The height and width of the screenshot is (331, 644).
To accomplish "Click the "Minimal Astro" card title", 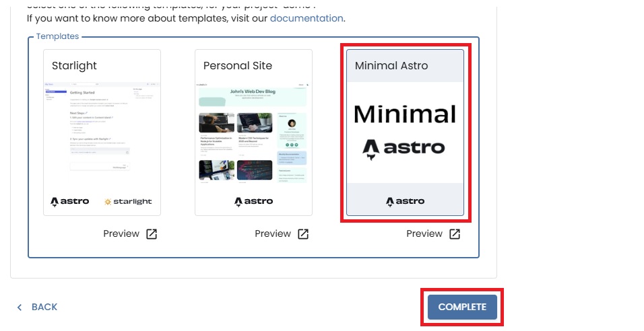I will point(391,66).
